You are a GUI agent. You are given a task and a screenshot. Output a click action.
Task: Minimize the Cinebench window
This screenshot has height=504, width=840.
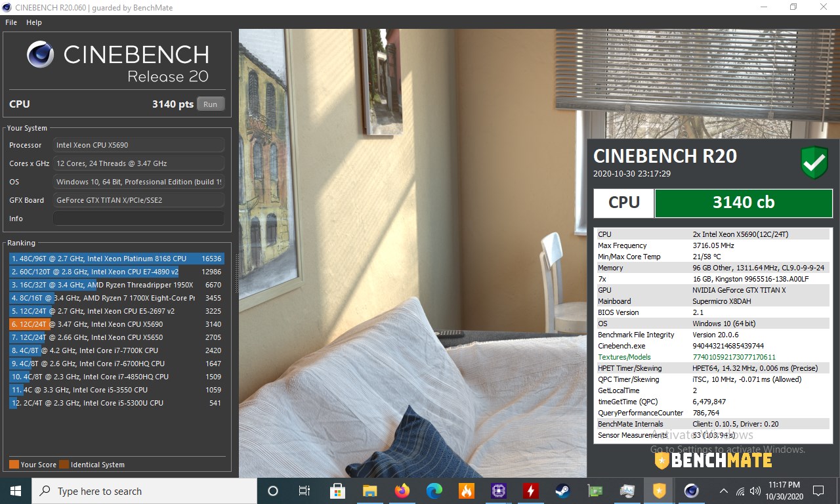coord(763,7)
